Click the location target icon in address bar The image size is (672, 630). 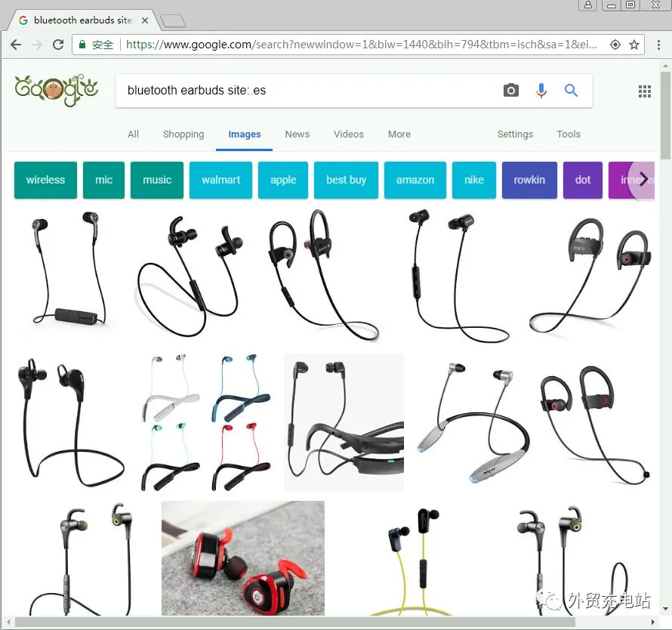pyautogui.click(x=615, y=44)
